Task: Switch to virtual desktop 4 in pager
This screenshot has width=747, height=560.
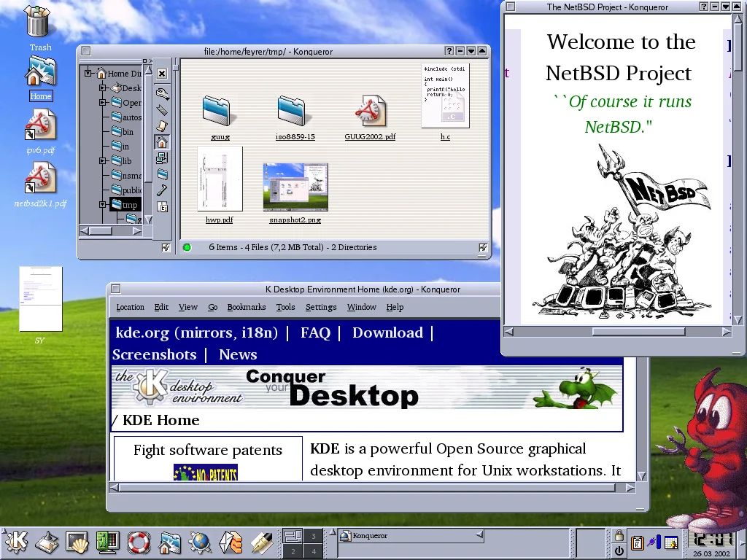Action: [x=314, y=551]
